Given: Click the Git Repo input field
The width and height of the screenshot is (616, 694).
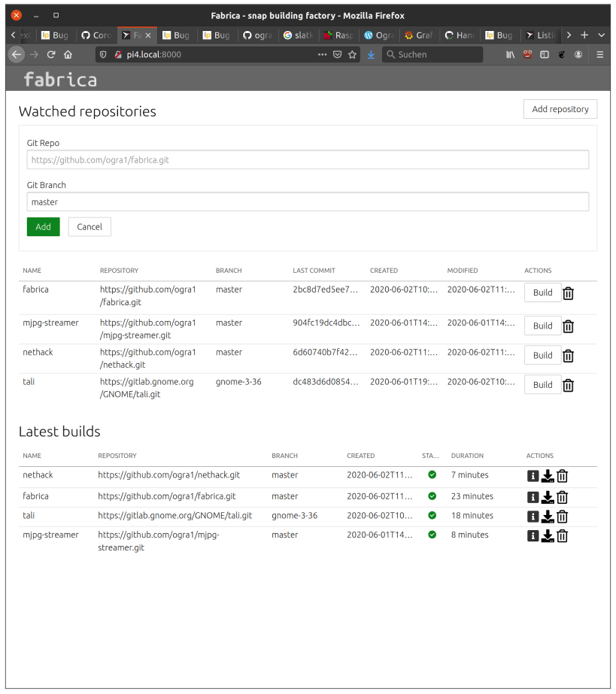Looking at the screenshot, I should [x=308, y=160].
